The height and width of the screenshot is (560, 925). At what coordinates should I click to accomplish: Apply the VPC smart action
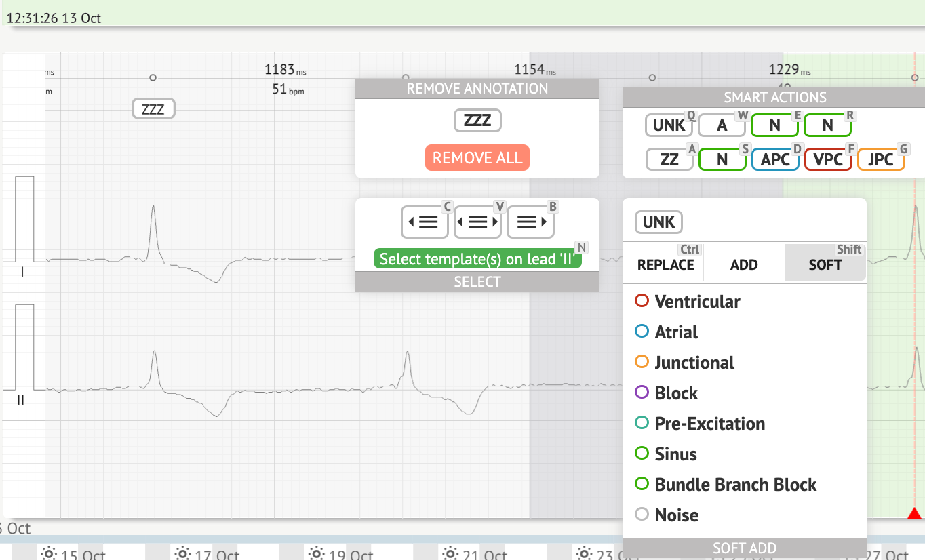tap(828, 159)
